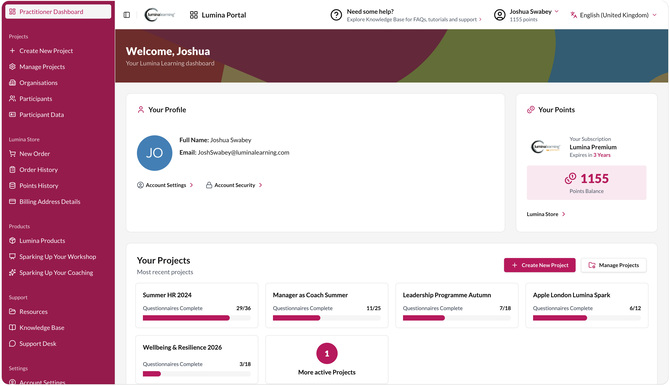Click the Billing Address Details card icon
Image resolution: width=670 pixels, height=386 pixels.
12,202
